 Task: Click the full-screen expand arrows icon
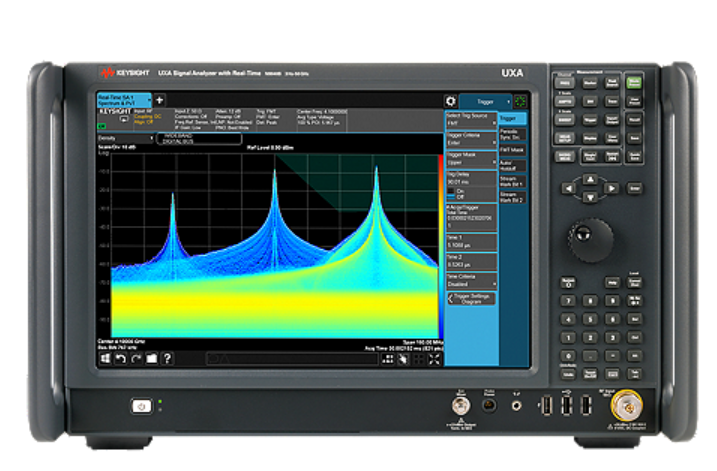pos(434,359)
